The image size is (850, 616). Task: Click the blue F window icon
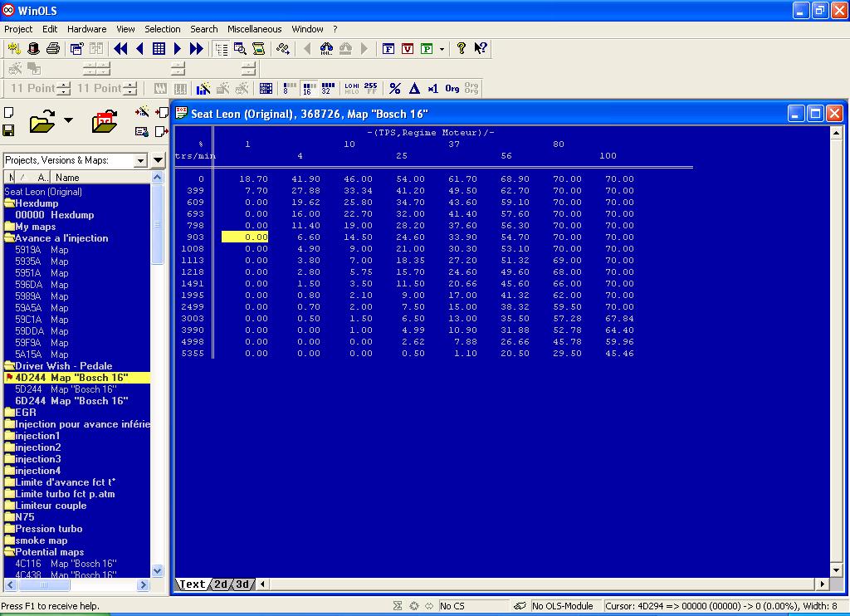[388, 49]
